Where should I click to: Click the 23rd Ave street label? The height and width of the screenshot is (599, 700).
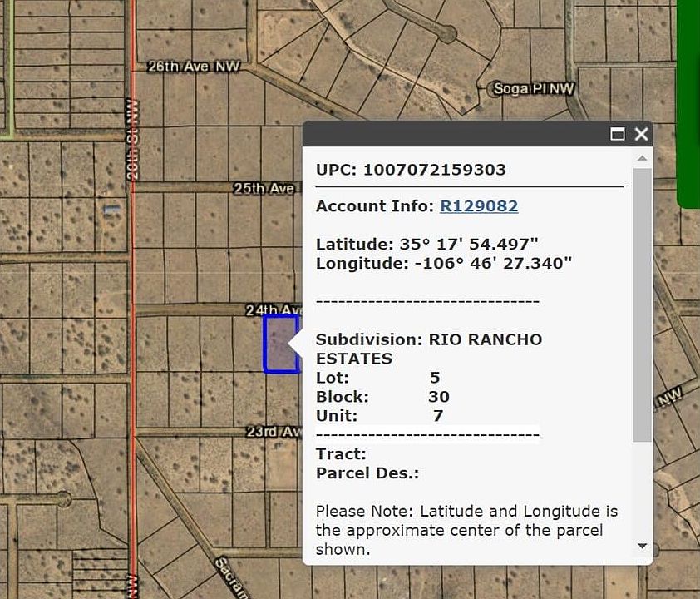coord(273,432)
